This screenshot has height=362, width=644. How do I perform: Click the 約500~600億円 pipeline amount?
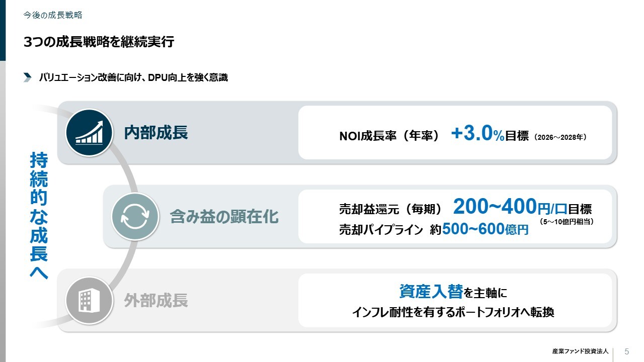[479, 229]
